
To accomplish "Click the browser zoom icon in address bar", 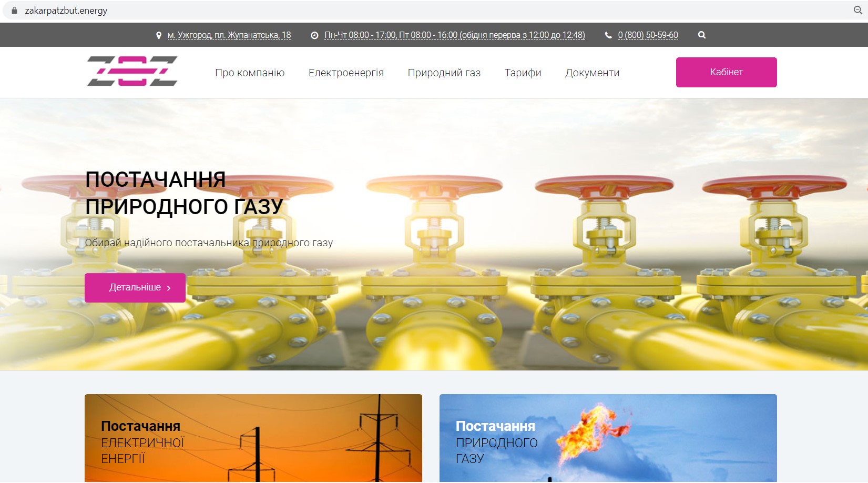I will click(857, 11).
